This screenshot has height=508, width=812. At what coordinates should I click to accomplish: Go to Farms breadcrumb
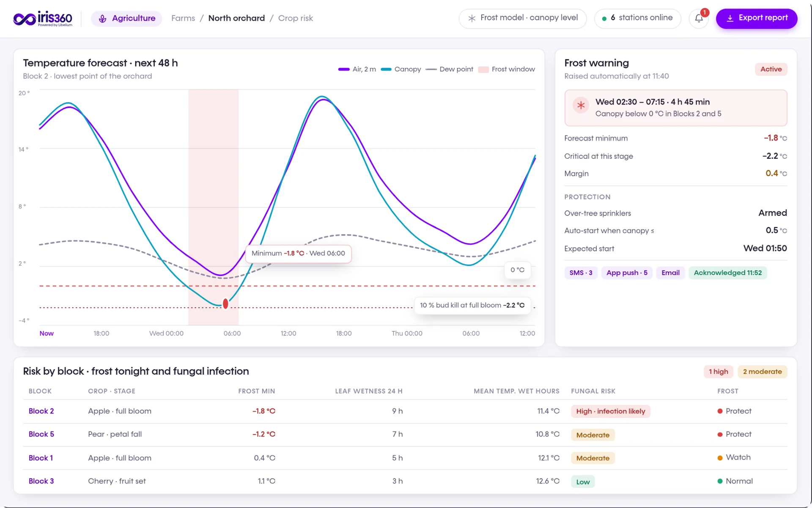(183, 18)
